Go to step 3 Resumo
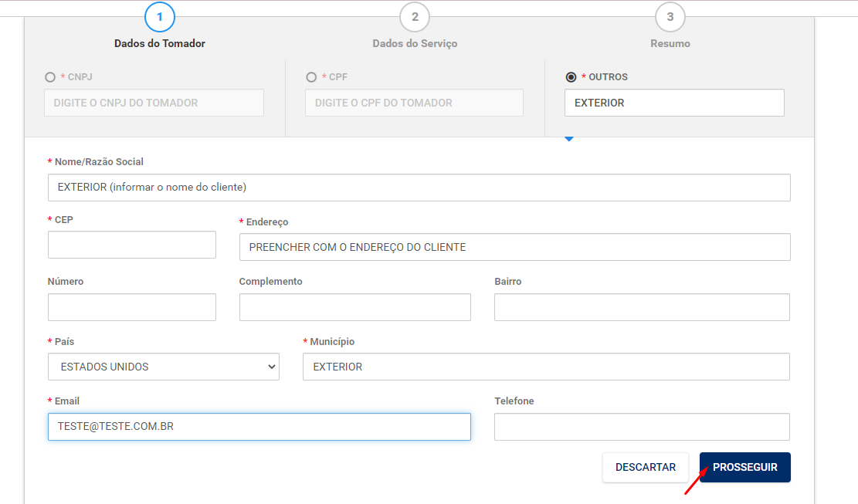The image size is (858, 504). click(x=670, y=17)
